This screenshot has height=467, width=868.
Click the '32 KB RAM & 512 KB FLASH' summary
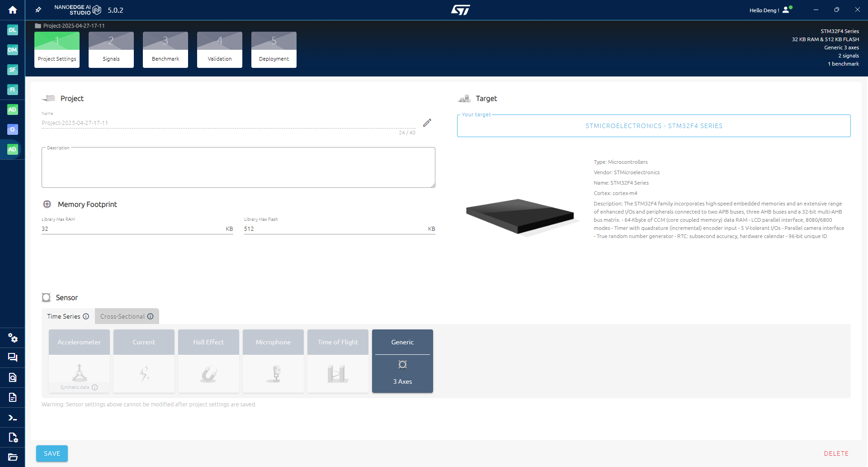click(x=826, y=39)
